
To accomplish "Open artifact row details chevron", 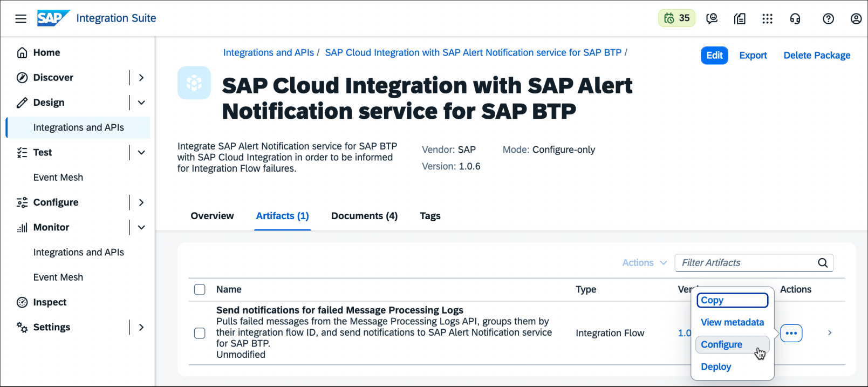I will click(830, 333).
